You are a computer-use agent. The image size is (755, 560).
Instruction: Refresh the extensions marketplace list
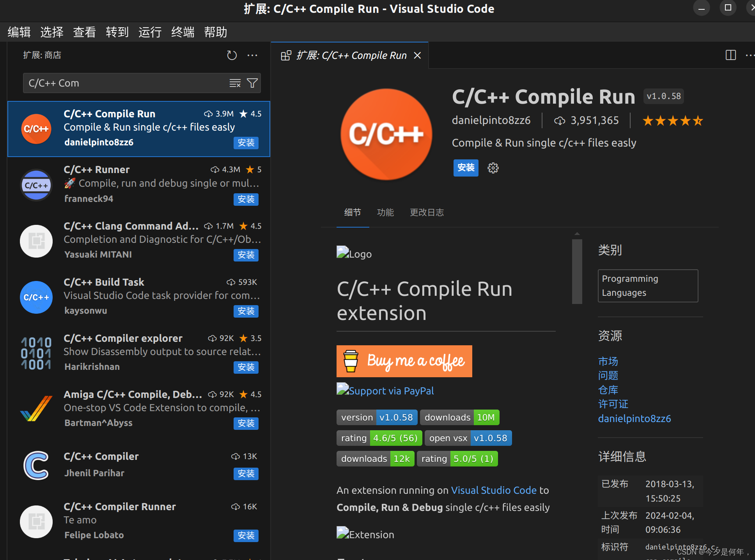pos(232,55)
